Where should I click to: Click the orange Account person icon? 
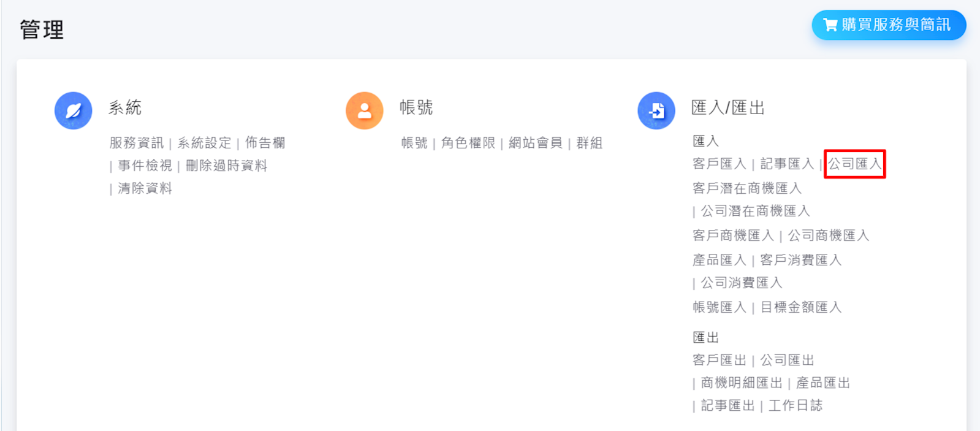point(365,110)
